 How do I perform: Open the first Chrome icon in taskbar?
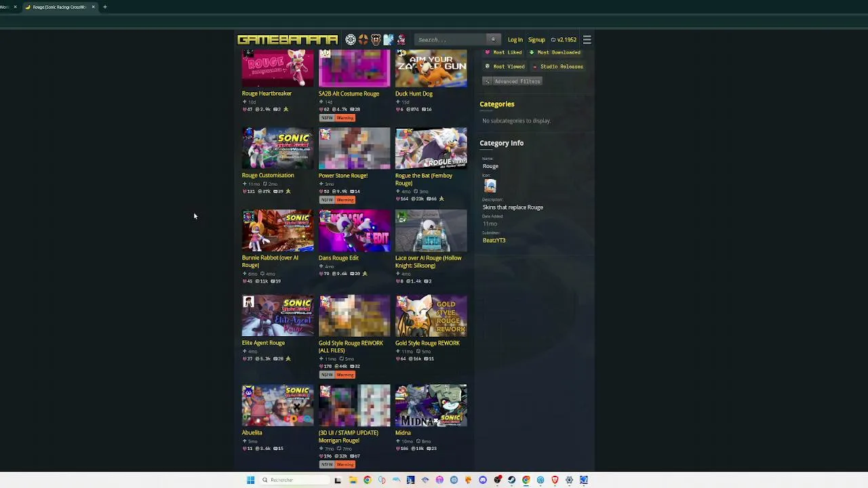368,480
